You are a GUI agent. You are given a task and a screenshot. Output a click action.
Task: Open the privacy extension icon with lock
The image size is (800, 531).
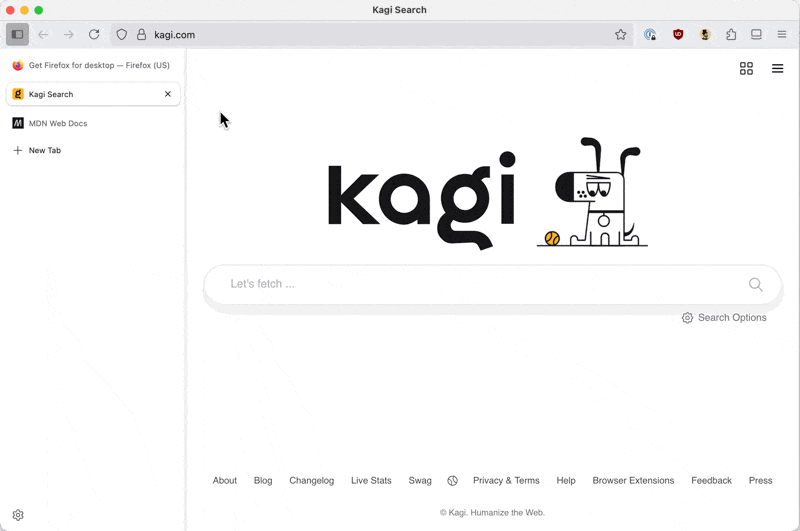650,35
